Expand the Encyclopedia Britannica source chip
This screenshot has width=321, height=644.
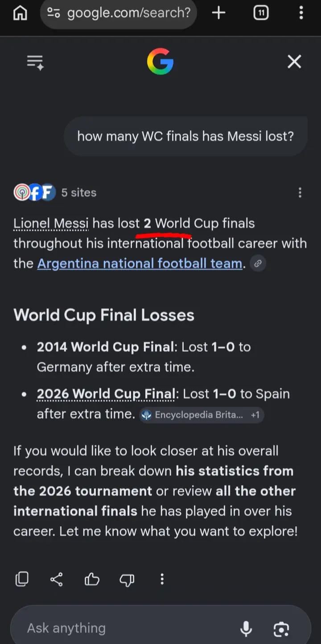(x=202, y=415)
